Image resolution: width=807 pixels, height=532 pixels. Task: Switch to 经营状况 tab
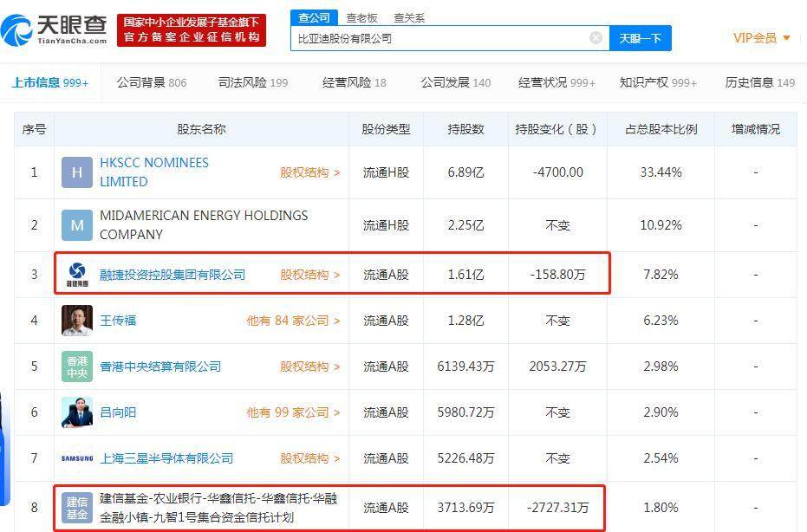(556, 82)
